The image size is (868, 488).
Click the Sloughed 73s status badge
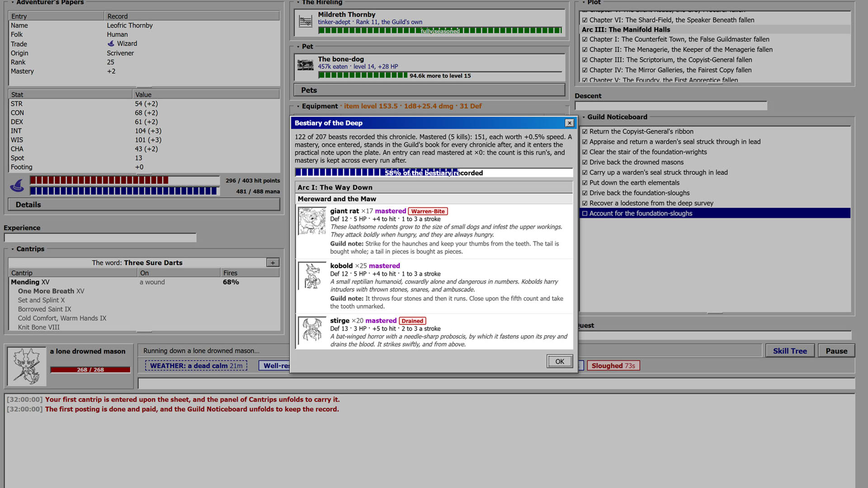[613, 366]
